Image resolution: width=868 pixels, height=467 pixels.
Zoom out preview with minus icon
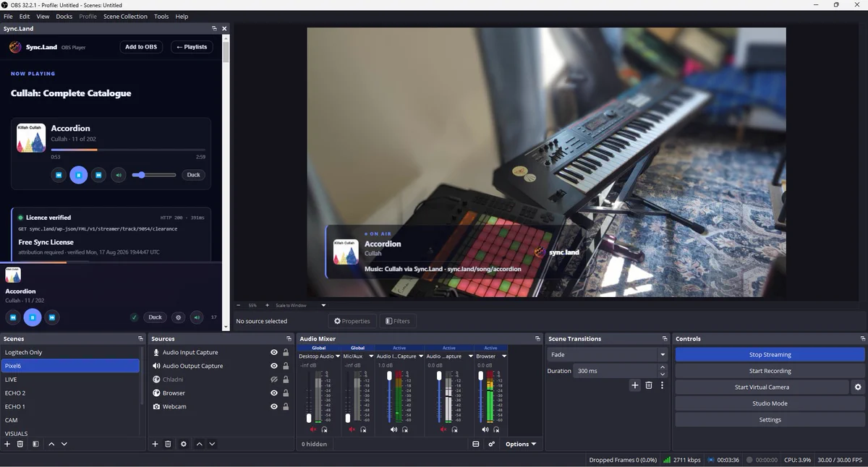tap(239, 305)
